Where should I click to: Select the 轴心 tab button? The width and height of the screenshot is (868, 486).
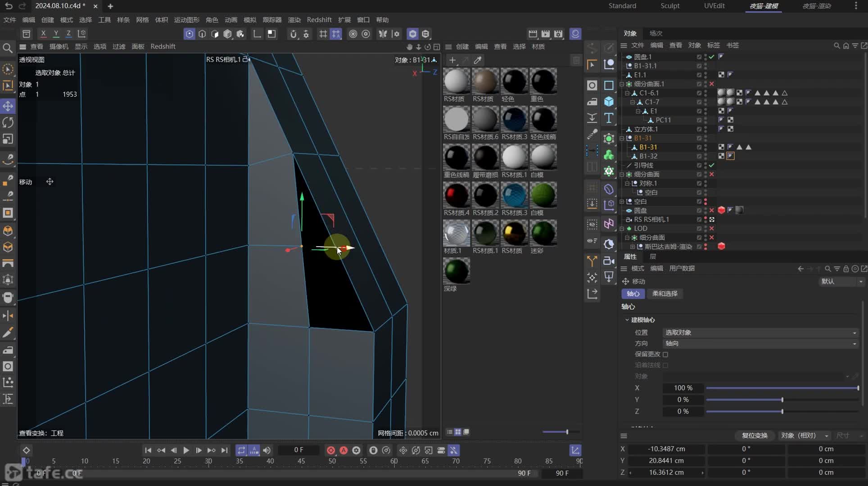pos(633,294)
